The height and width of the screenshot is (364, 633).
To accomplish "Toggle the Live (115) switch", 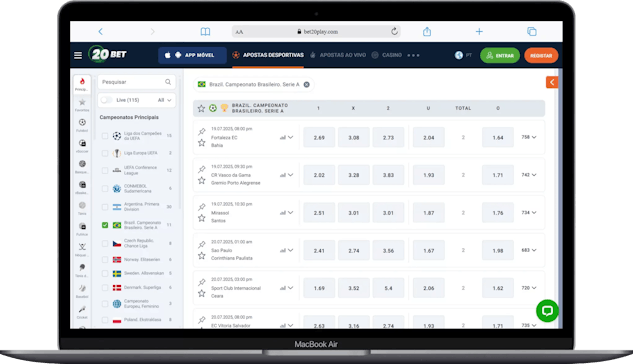I will click(107, 100).
